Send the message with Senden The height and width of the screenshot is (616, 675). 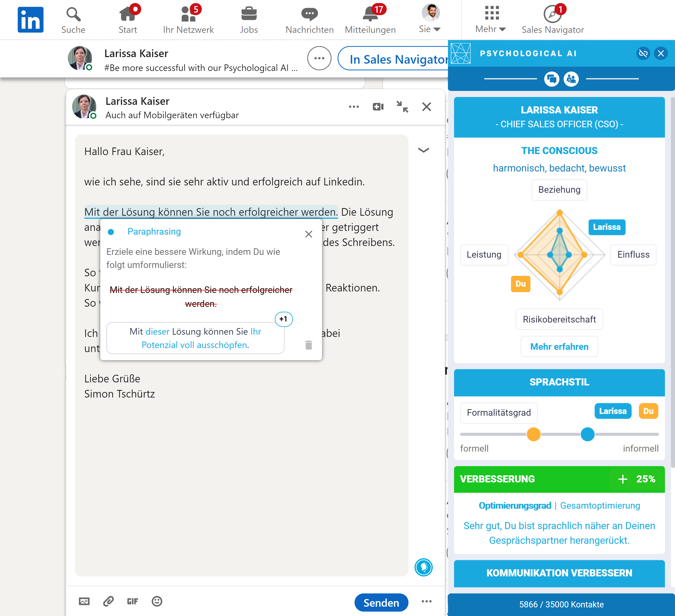coord(381,603)
